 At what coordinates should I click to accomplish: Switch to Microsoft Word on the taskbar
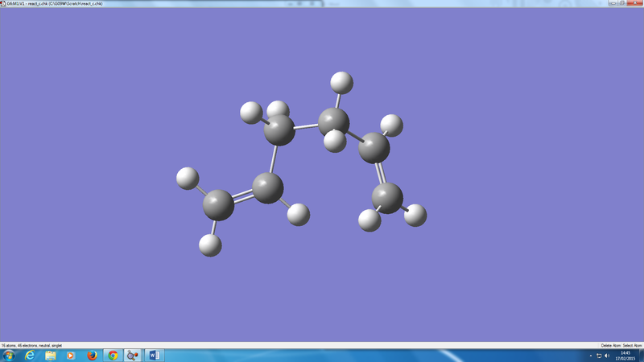155,356
